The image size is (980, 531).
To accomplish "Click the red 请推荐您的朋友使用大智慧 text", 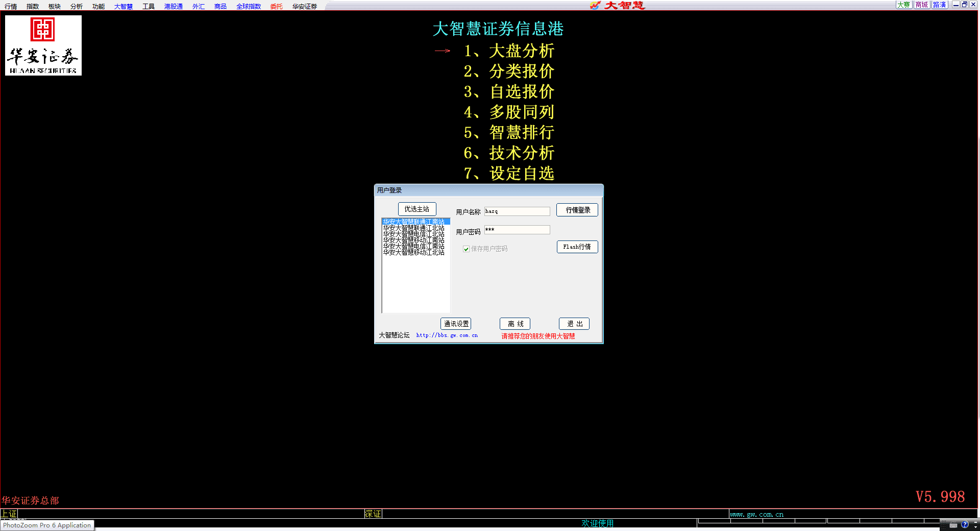I will point(538,336).
